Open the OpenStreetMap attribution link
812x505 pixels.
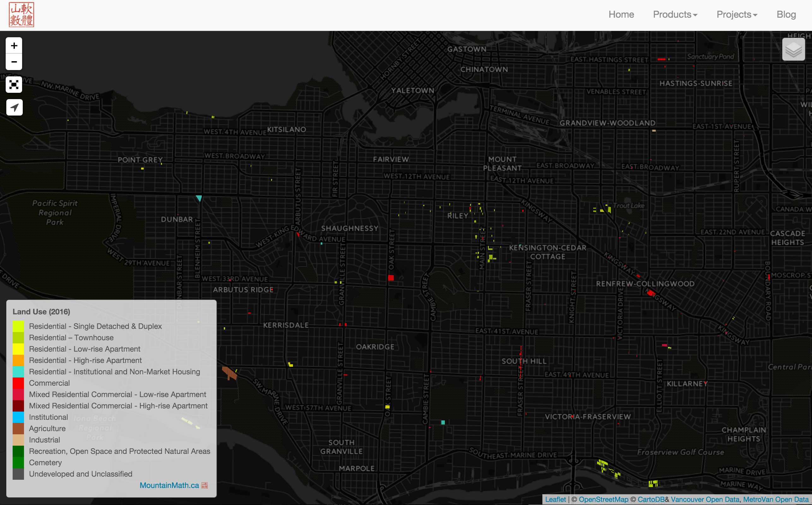point(603,499)
